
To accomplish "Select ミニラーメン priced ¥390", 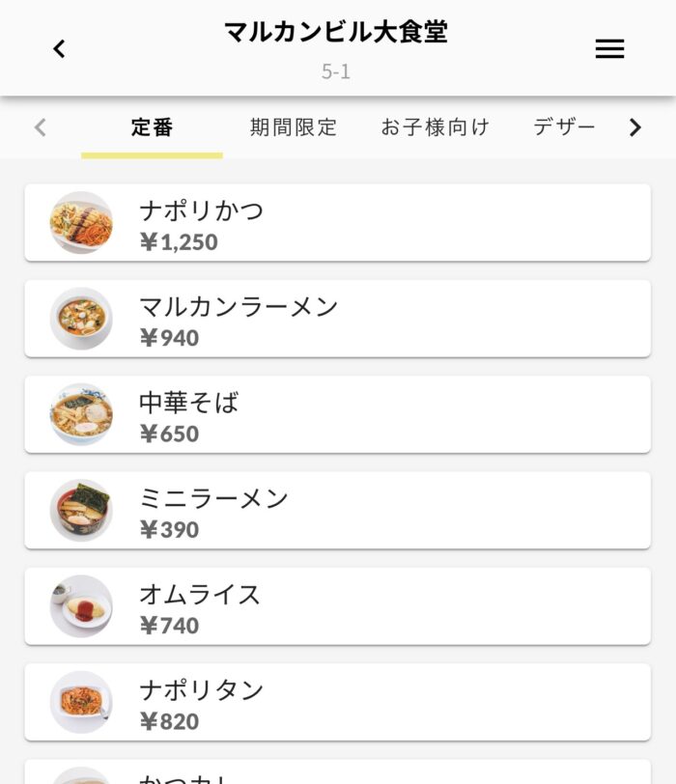I will (x=386, y=511).
